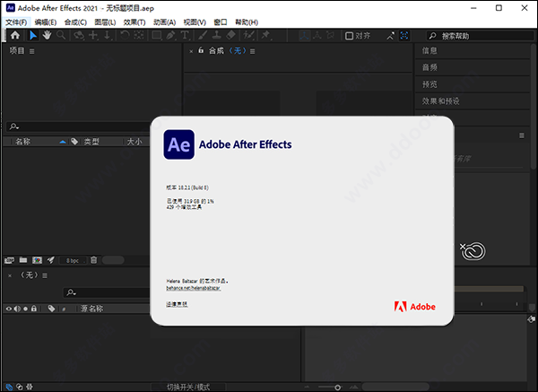Open the 文件(F) menu
This screenshot has width=538, height=392.
pos(16,22)
